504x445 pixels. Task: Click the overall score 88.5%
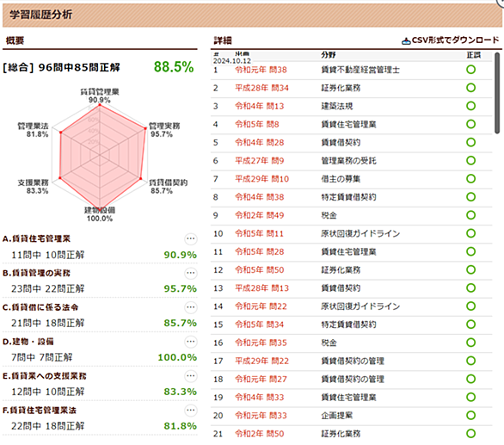click(x=174, y=67)
